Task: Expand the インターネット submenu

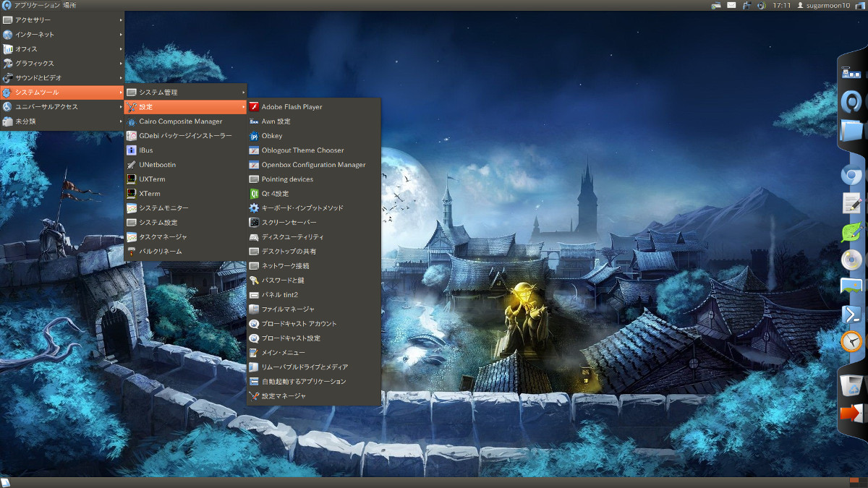Action: tap(62, 35)
